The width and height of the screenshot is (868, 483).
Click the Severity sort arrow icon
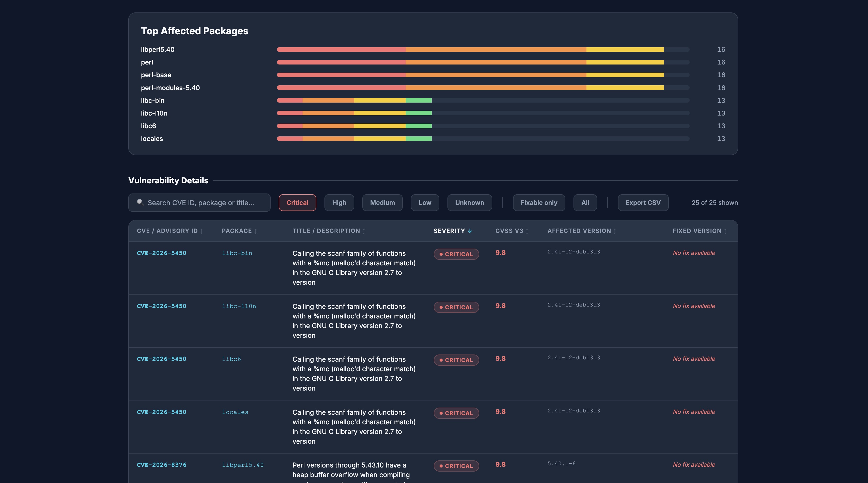[470, 231]
